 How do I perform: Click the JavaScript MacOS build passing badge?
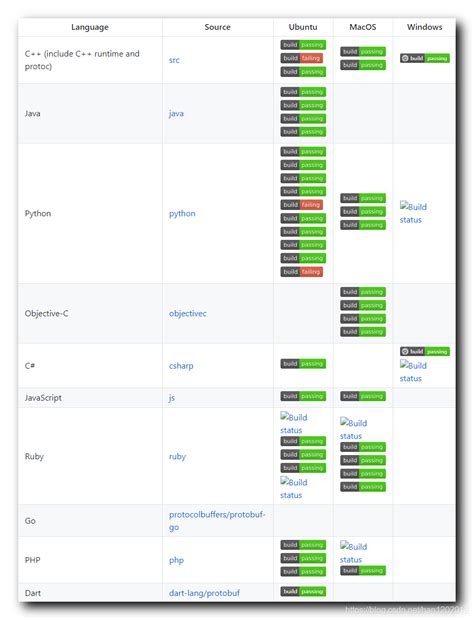tap(363, 396)
